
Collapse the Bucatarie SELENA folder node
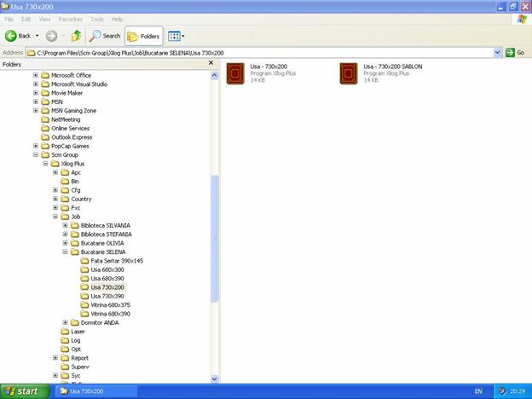(x=65, y=252)
